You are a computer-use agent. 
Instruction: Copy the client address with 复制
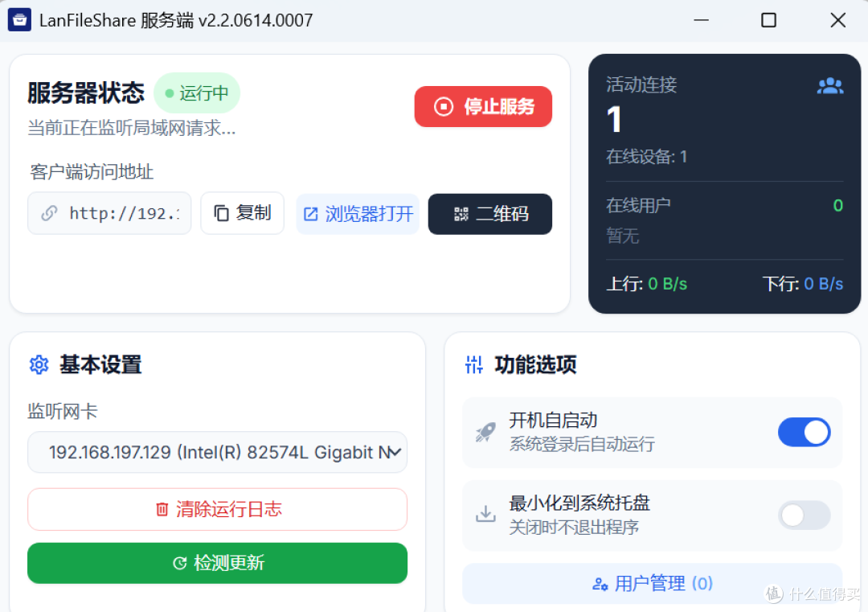coord(242,213)
